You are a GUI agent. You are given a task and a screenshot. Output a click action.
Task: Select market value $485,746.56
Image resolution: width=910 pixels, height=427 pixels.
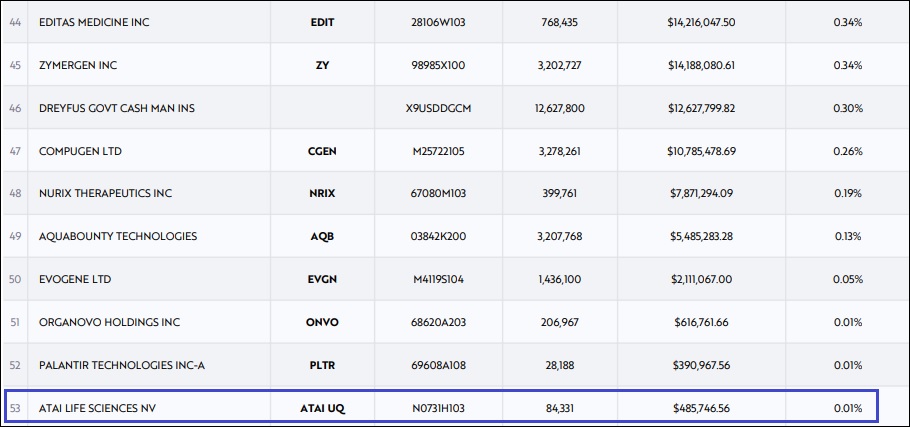[701, 408]
